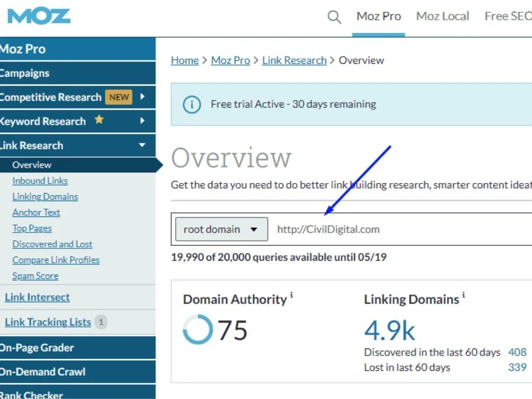
Task: Go to Top Pages
Action: pos(32,228)
